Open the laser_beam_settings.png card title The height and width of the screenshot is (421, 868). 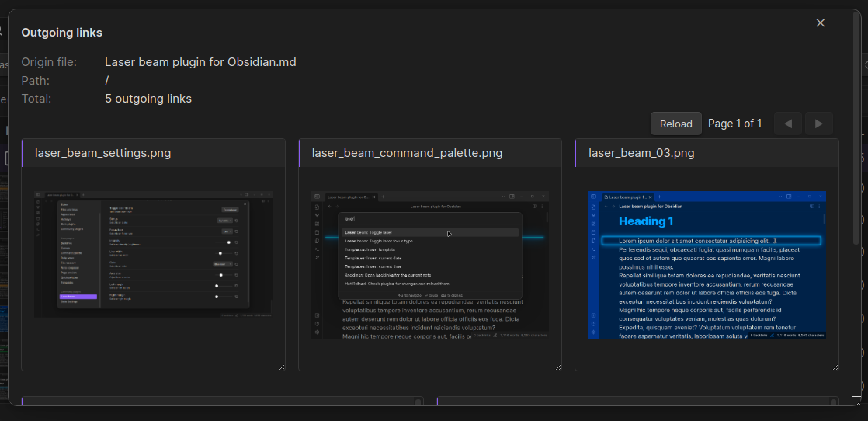tap(103, 153)
